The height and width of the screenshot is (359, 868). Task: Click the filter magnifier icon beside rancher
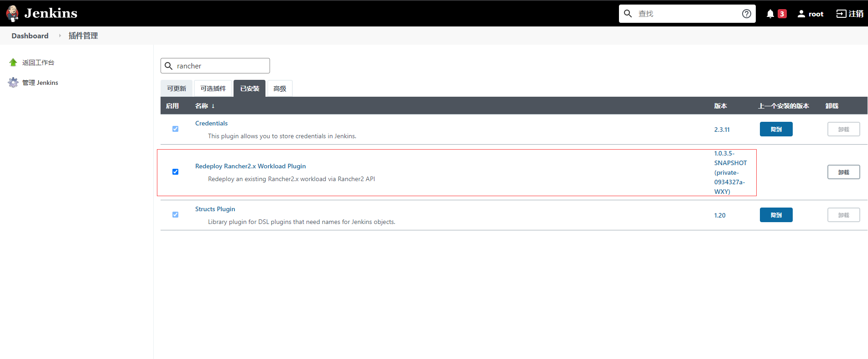168,66
